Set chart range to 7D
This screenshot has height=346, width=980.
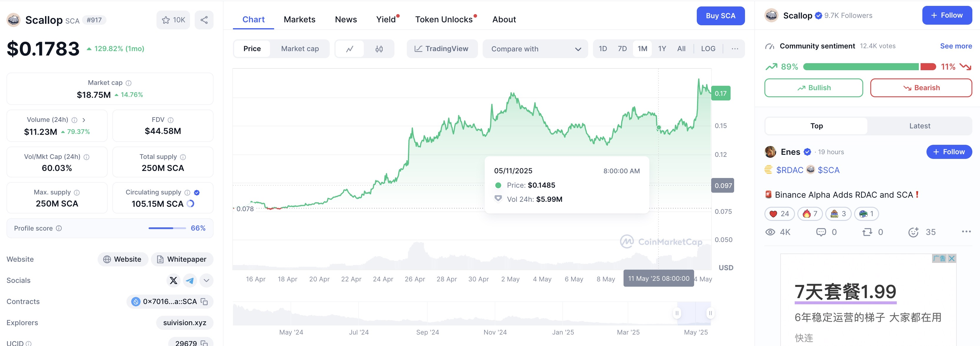(x=622, y=49)
